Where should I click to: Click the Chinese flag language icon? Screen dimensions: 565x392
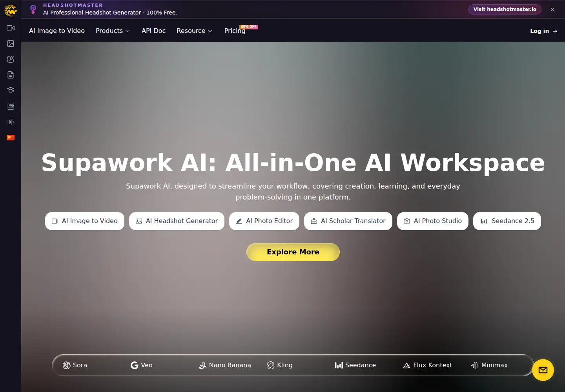point(11,138)
